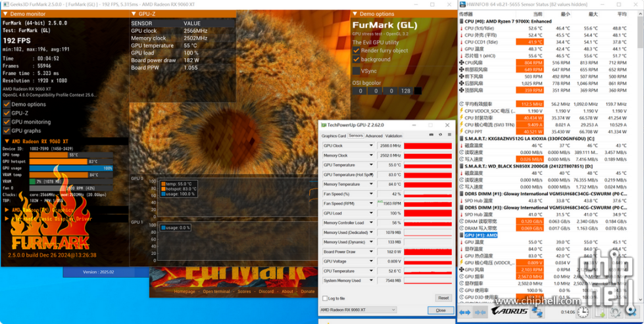Open FurMark Homepage link
This screenshot has height=324, width=644.
[x=184, y=292]
